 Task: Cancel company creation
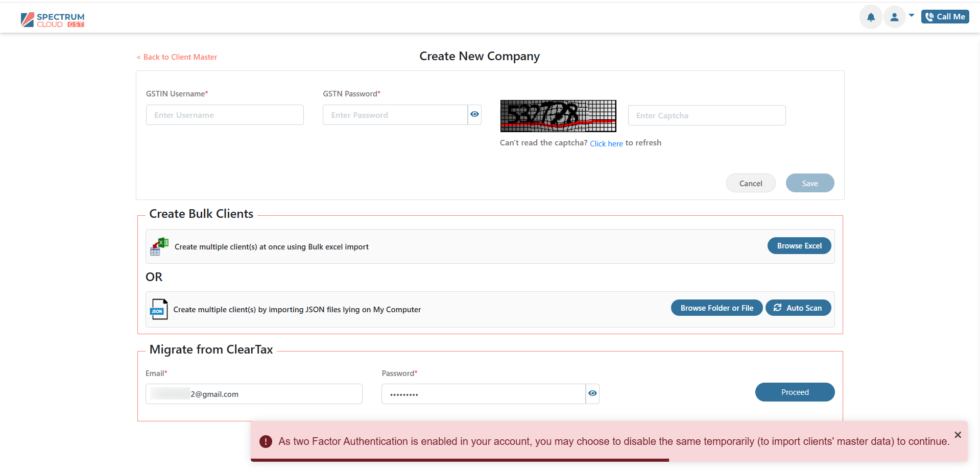point(750,184)
